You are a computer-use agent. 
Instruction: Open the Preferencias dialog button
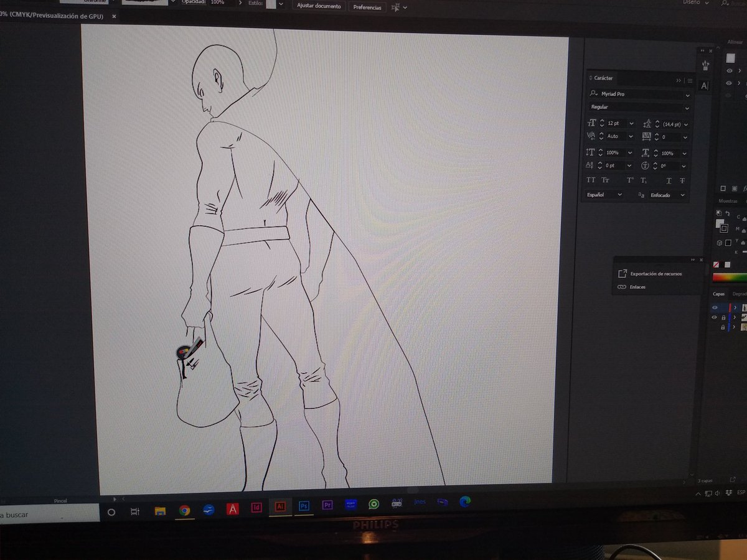pyautogui.click(x=367, y=7)
